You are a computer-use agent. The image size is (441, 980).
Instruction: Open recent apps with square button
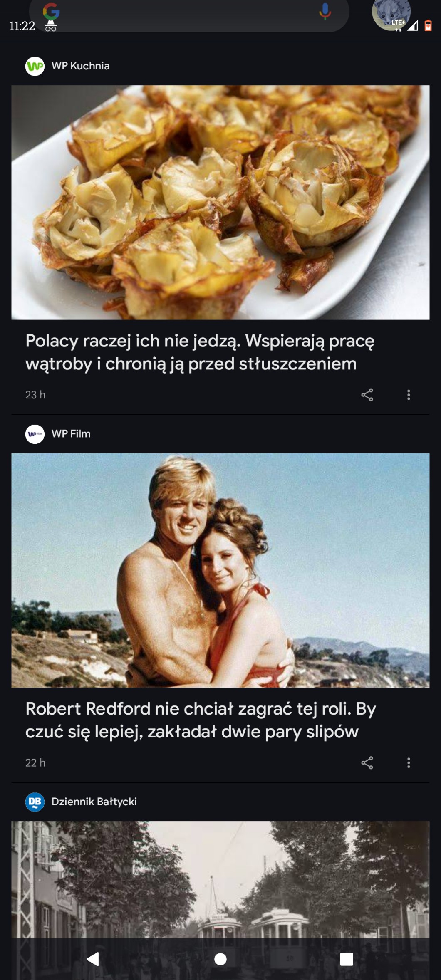tap(347, 959)
